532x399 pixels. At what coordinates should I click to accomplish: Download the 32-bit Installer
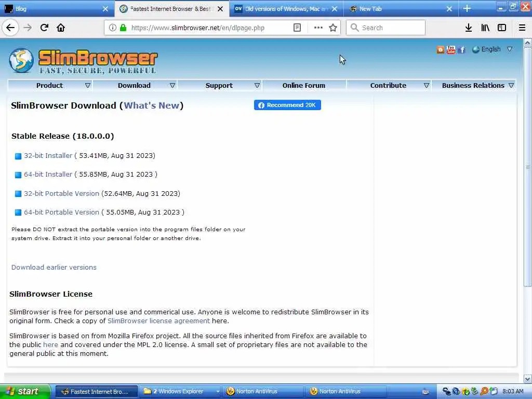48,156
